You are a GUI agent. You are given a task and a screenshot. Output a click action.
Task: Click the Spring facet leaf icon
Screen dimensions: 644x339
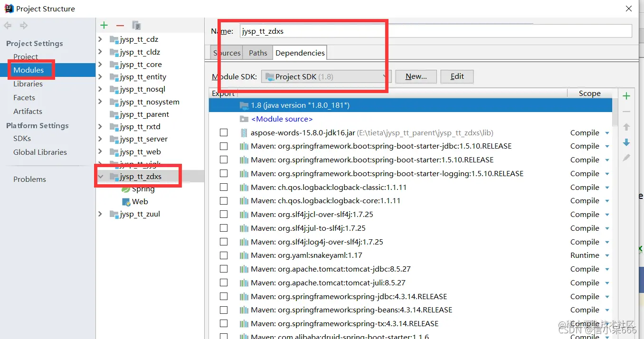[126, 189]
